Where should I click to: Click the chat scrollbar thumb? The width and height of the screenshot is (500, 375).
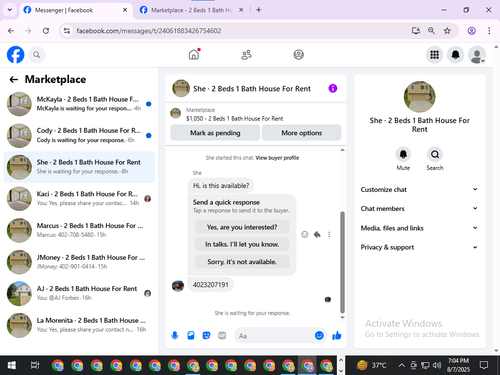click(342, 262)
